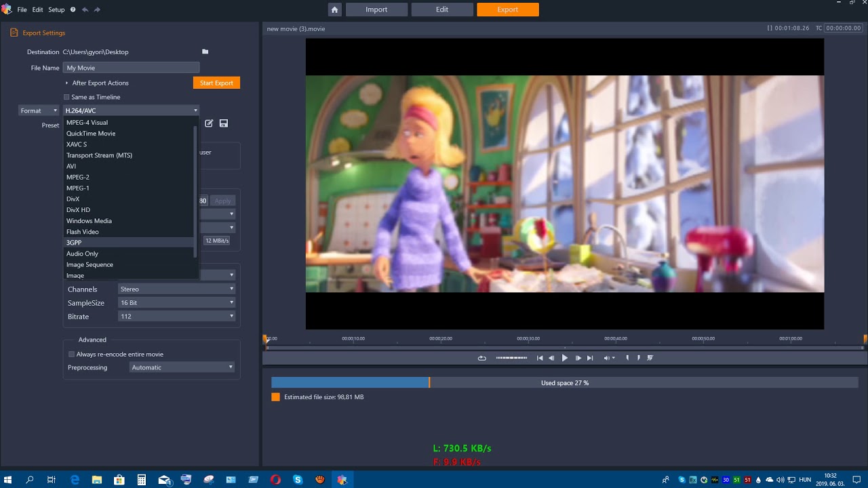Open Calculator from the taskbar

click(x=142, y=480)
